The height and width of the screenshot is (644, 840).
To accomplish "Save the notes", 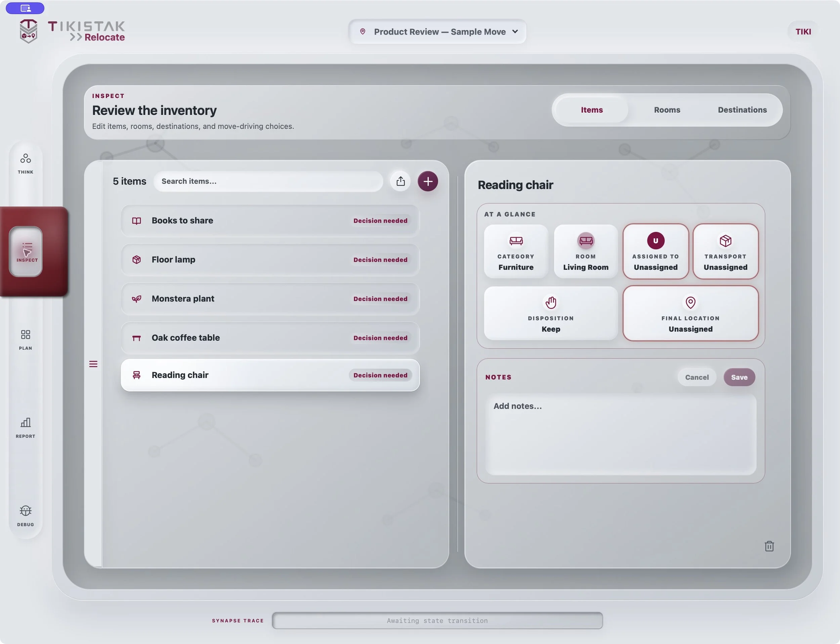I will pyautogui.click(x=739, y=377).
